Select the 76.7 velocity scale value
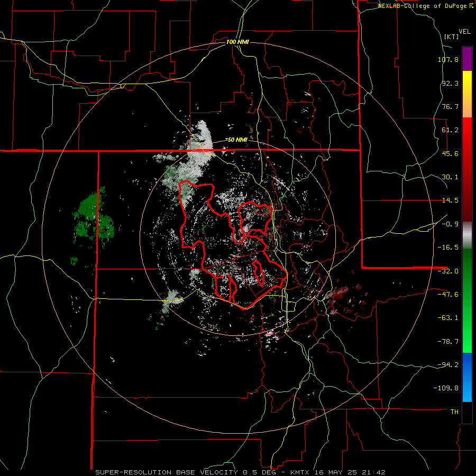Viewport: 476px width, 476px height. 450,106
